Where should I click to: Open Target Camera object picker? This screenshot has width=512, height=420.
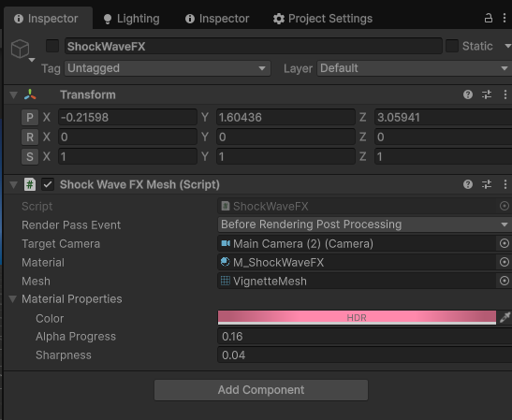(x=505, y=243)
